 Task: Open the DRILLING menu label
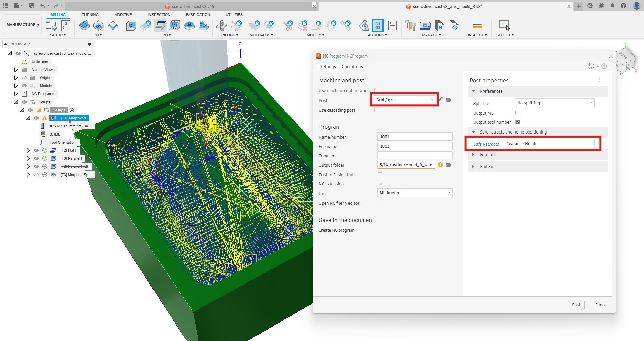tap(228, 35)
